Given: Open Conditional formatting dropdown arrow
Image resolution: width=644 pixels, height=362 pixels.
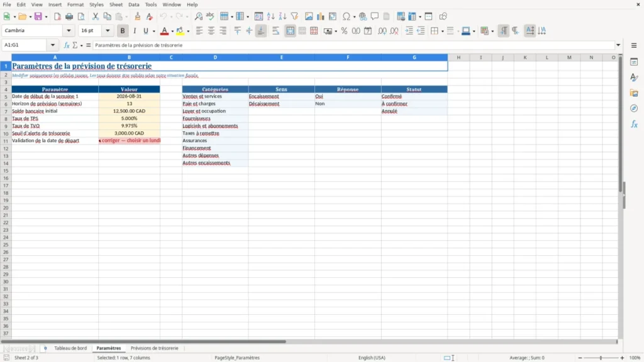Looking at the screenshot, I should click(492, 31).
